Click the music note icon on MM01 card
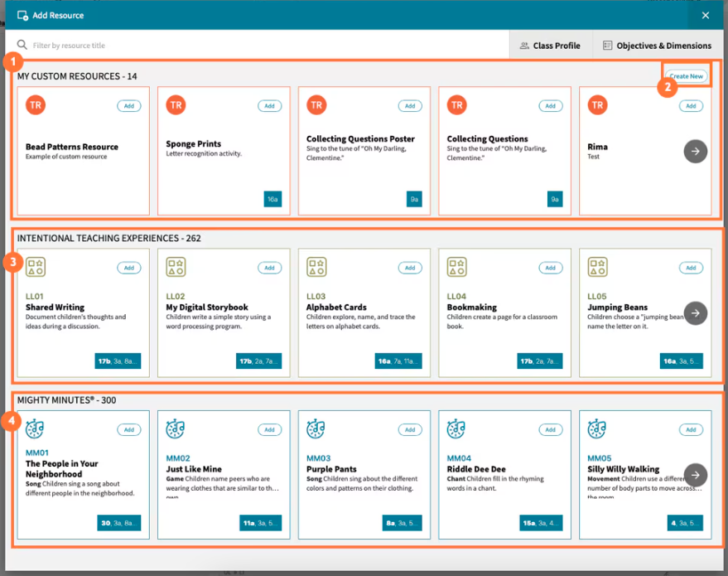 tap(35, 429)
